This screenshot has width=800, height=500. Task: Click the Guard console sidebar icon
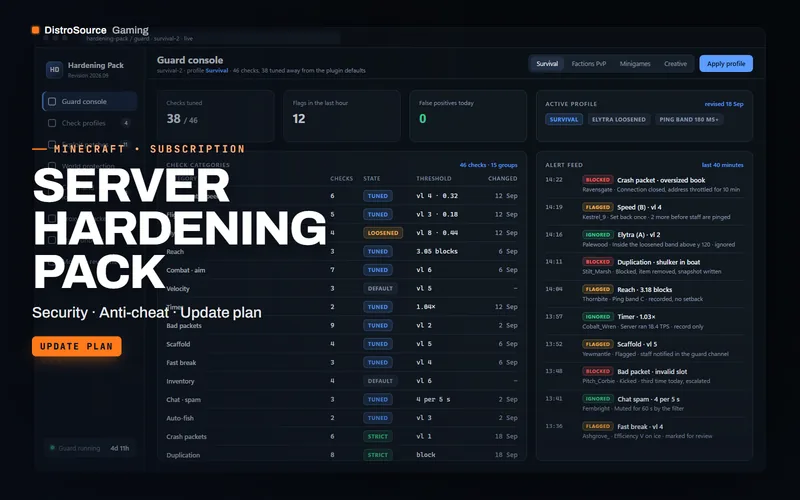52,102
